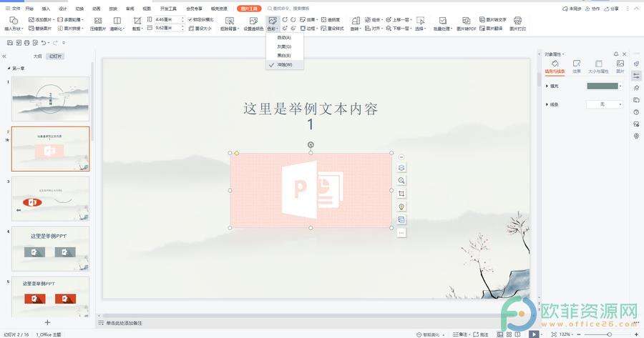
Task: Collapse the 第一章 section in slide list
Action: tap(9, 69)
